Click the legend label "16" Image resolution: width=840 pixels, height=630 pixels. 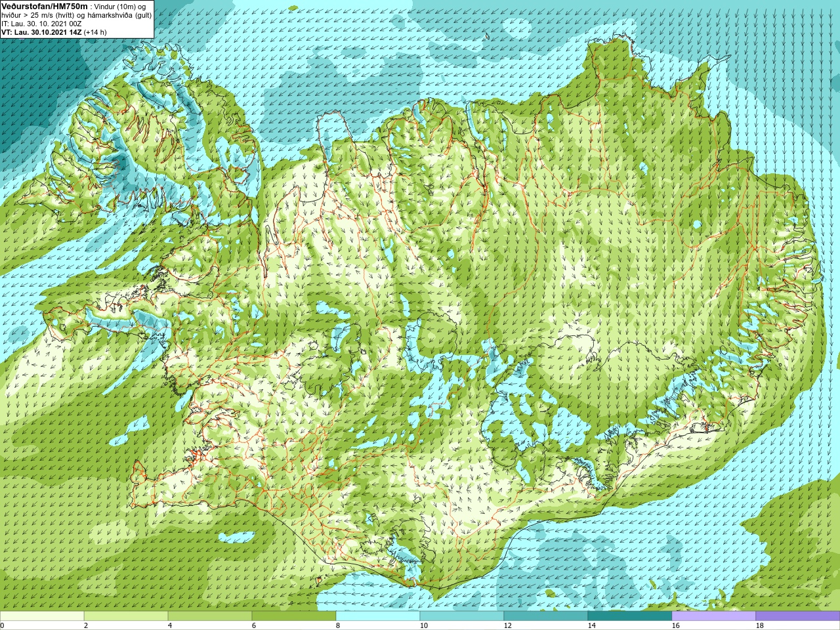tap(675, 625)
